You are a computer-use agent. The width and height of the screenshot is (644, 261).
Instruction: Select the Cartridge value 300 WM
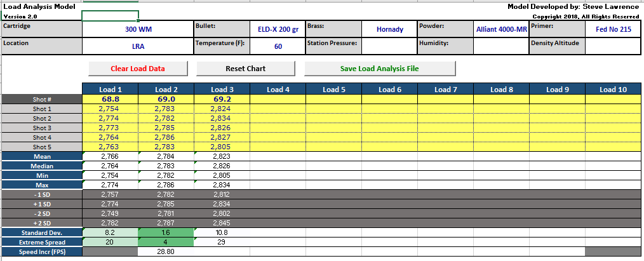[138, 29]
